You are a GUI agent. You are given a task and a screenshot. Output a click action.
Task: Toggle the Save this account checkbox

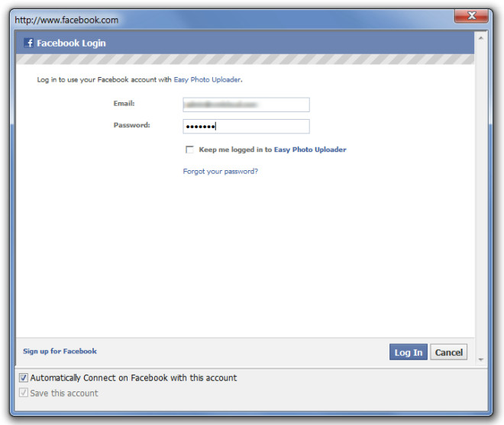coord(24,392)
